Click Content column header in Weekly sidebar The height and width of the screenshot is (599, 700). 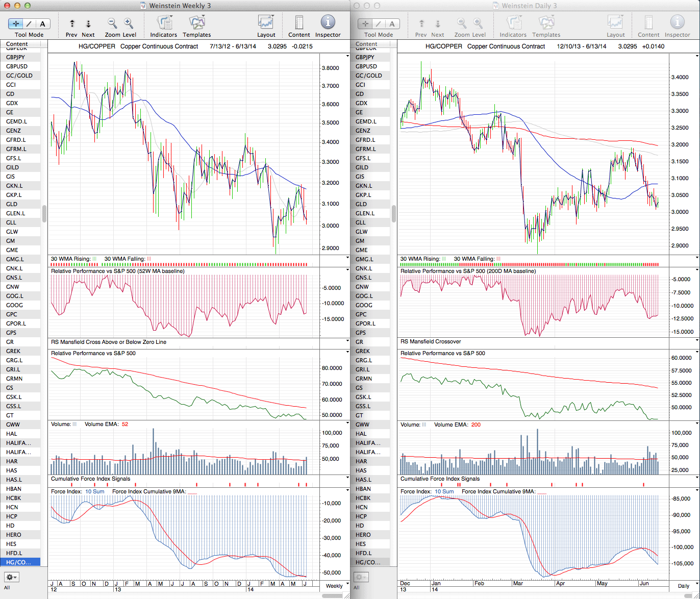tap(17, 44)
